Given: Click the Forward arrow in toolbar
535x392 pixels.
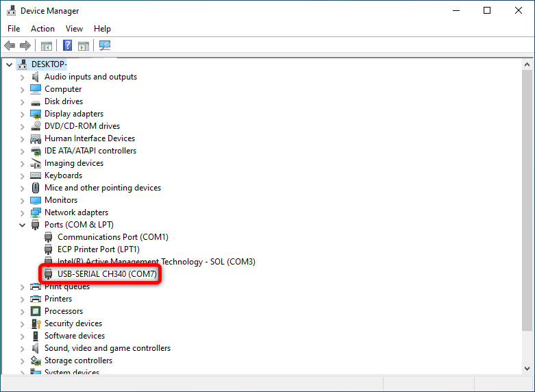Looking at the screenshot, I should click(25, 46).
